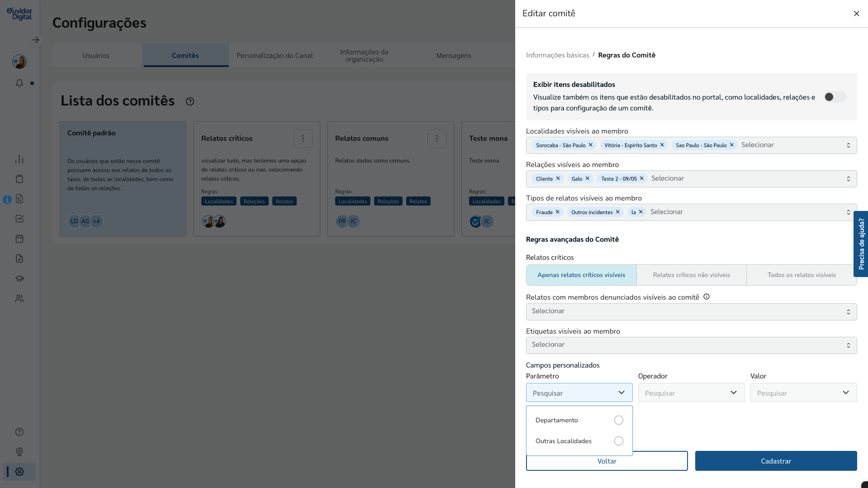The height and width of the screenshot is (488, 868).
Task: Open the Comitê padrão card
Action: [123, 179]
